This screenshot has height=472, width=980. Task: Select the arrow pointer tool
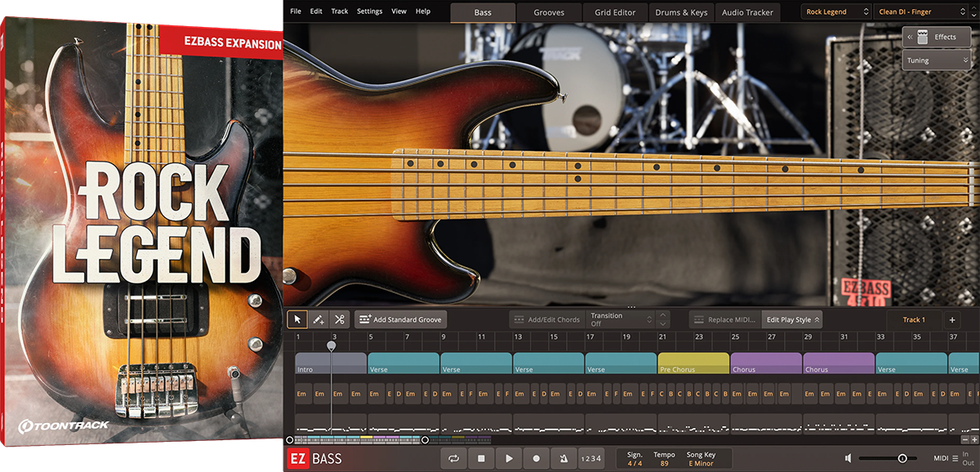[298, 320]
